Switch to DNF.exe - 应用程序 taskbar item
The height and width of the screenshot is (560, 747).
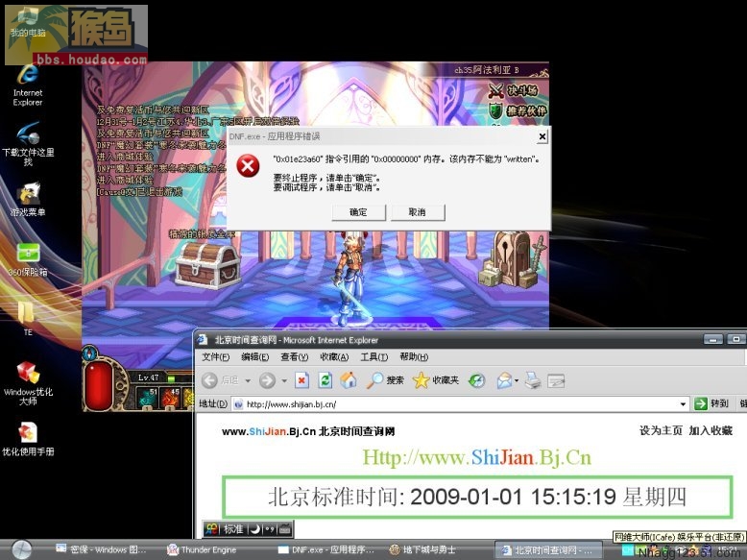coord(326,549)
